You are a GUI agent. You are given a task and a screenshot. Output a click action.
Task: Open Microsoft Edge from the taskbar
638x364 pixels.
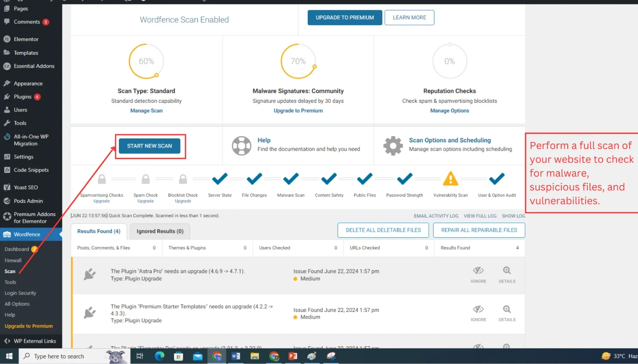159,356
